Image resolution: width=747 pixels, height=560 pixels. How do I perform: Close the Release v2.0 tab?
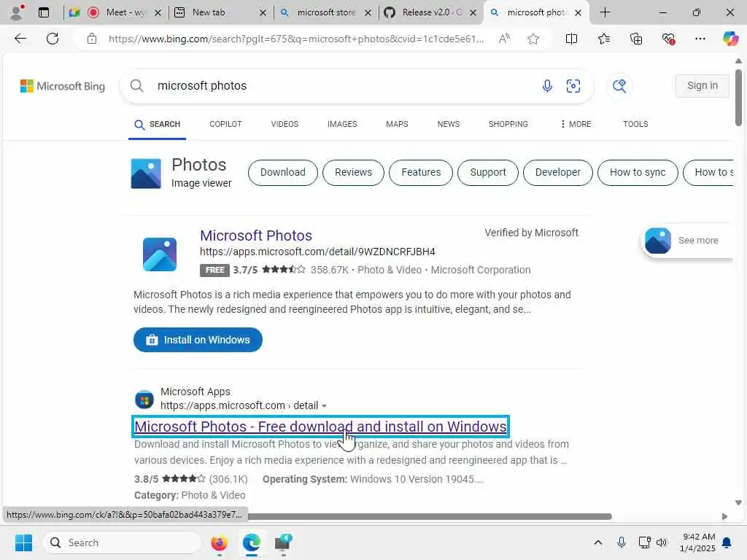[x=473, y=13]
